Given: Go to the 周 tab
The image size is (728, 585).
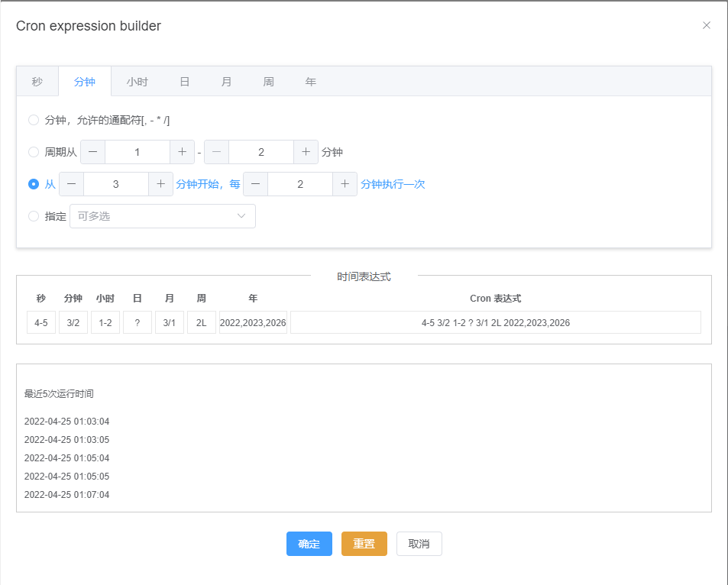Looking at the screenshot, I should (x=268, y=82).
